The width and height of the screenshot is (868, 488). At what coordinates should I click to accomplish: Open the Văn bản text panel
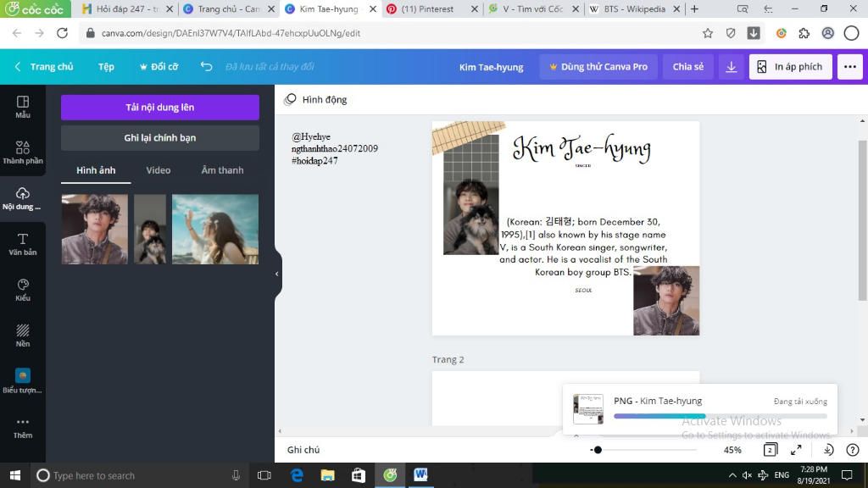[x=23, y=245]
